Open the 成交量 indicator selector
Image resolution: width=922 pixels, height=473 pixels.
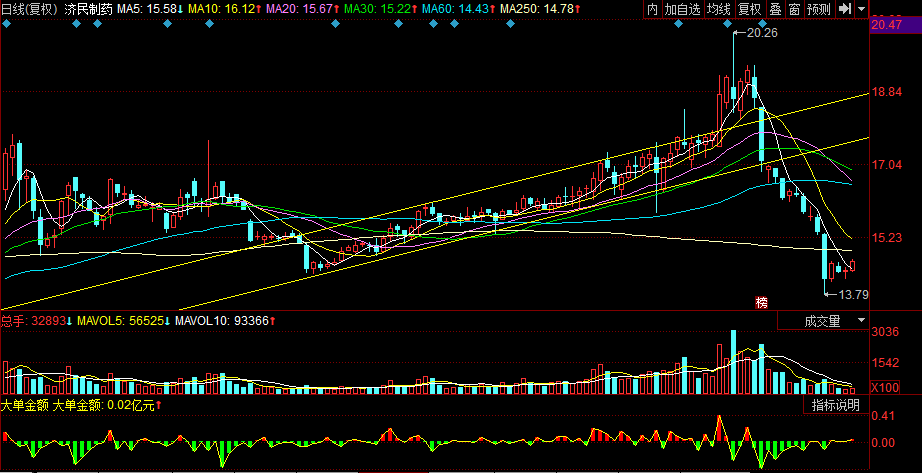tap(823, 321)
